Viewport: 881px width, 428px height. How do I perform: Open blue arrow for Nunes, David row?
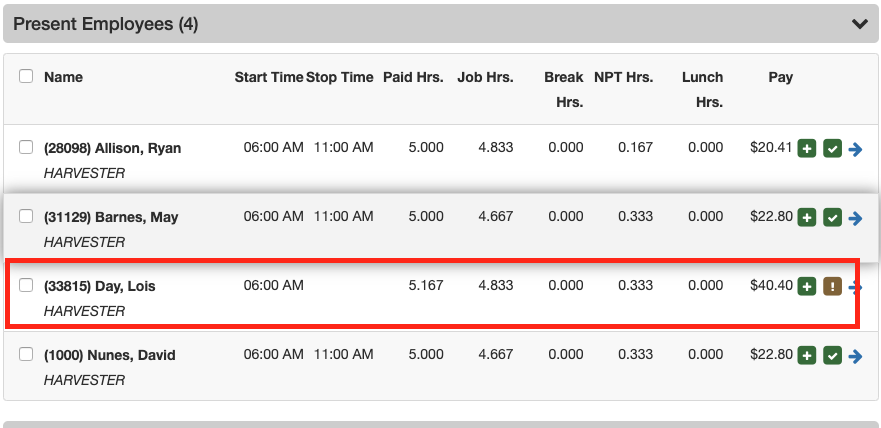855,355
